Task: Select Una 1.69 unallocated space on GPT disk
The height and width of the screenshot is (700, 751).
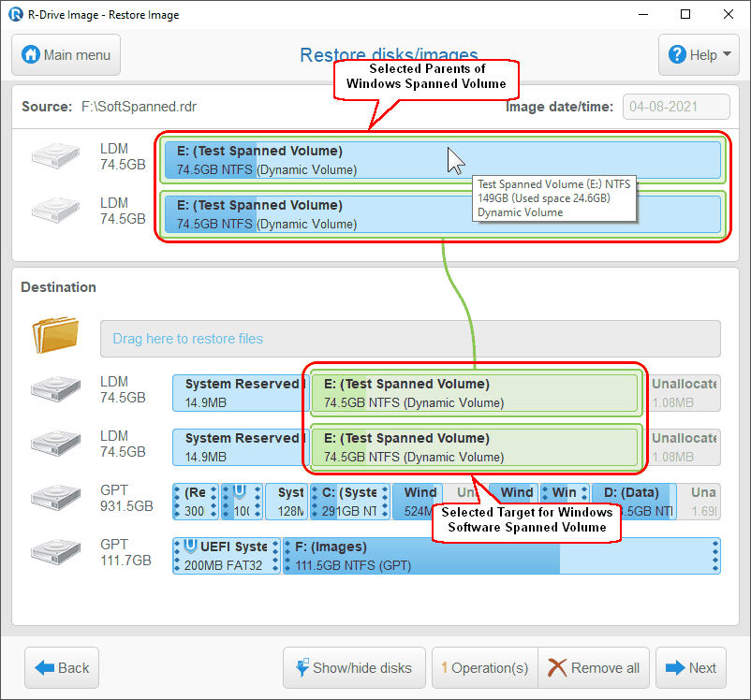Action: [699, 502]
